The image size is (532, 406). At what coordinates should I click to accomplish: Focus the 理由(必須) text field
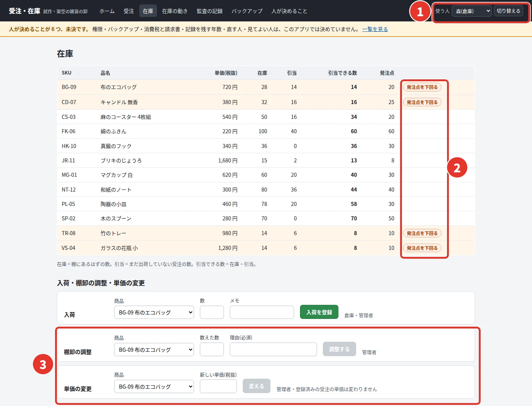pos(273,350)
